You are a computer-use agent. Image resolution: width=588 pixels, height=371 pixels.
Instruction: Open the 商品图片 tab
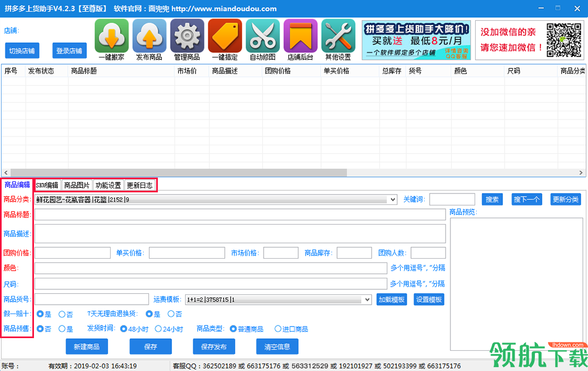pos(77,185)
